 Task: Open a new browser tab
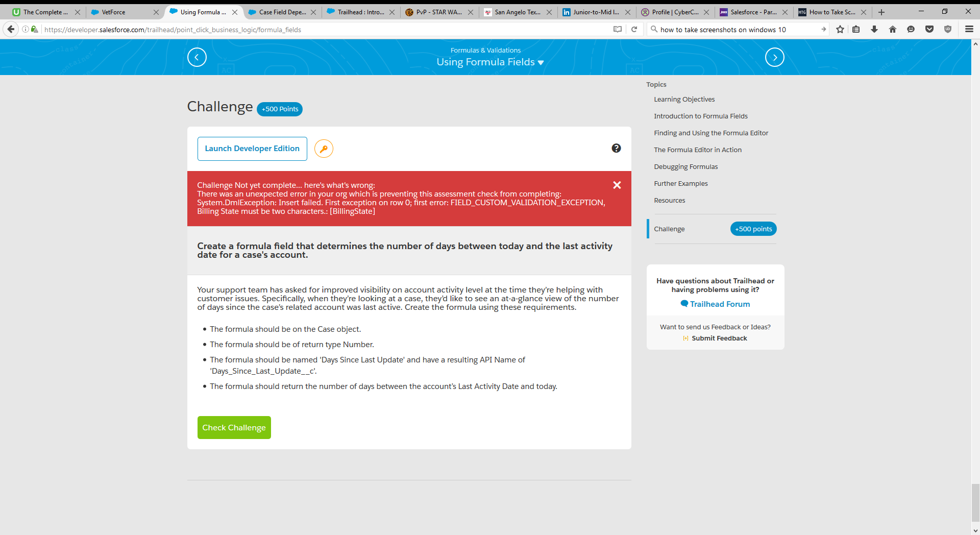pos(881,12)
